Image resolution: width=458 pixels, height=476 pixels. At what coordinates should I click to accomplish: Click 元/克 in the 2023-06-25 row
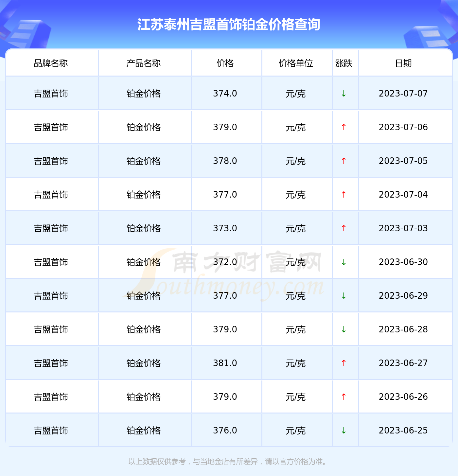[x=296, y=431]
